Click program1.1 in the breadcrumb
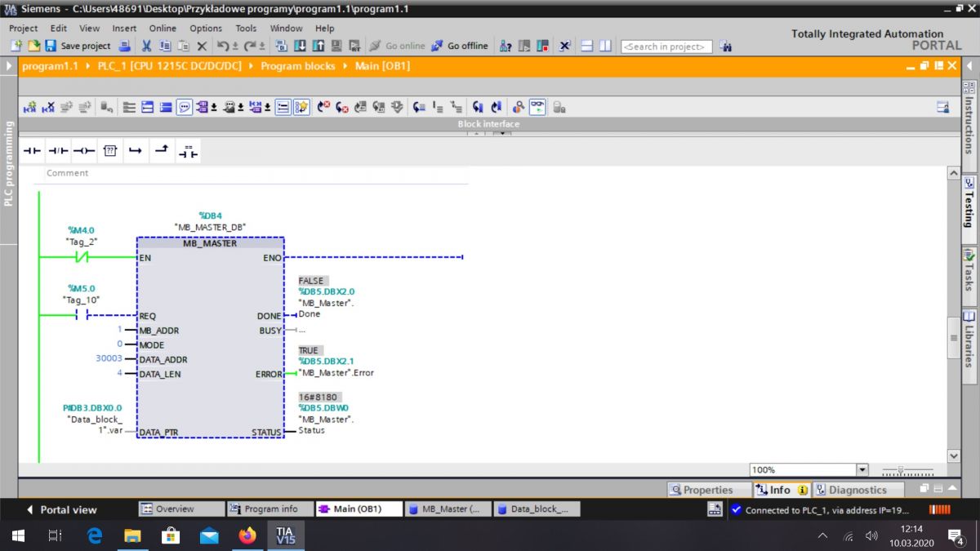This screenshot has height=551, width=980. (x=50, y=66)
